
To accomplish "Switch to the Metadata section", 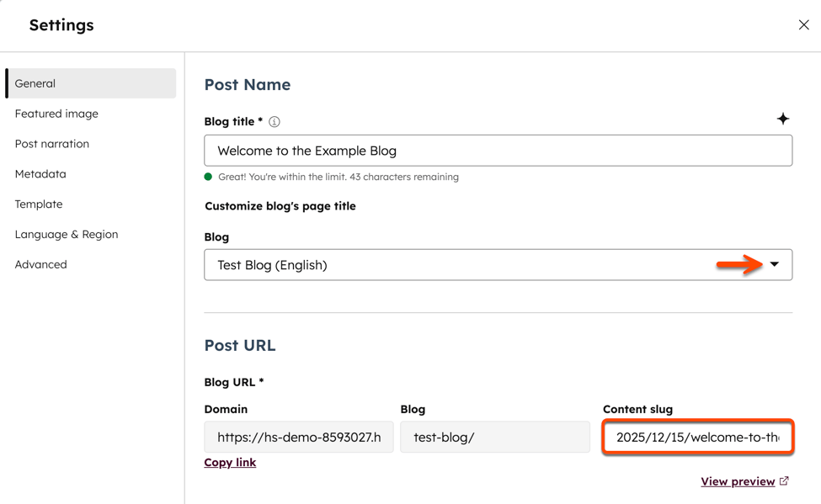I will click(x=40, y=174).
